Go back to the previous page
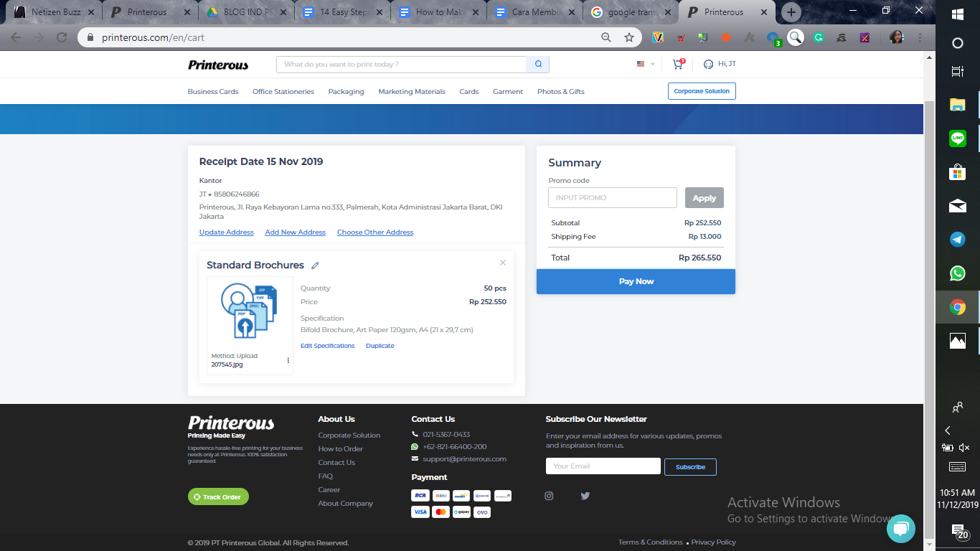Image resolution: width=980 pixels, height=551 pixels. [16, 37]
